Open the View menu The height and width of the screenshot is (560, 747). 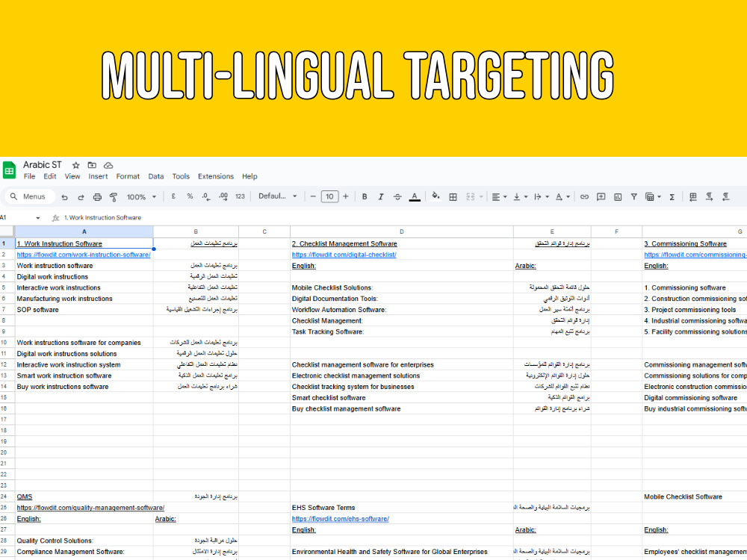(72, 176)
